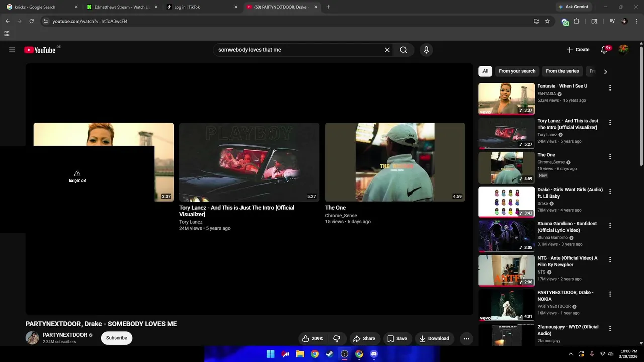This screenshot has width=644, height=362.
Task: Open the YouTube guide hamburger menu
Action: tap(12, 50)
